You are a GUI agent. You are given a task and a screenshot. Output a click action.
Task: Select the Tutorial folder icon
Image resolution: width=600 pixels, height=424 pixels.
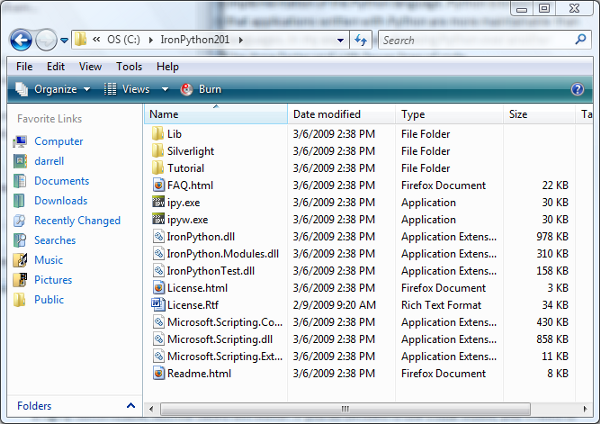158,168
